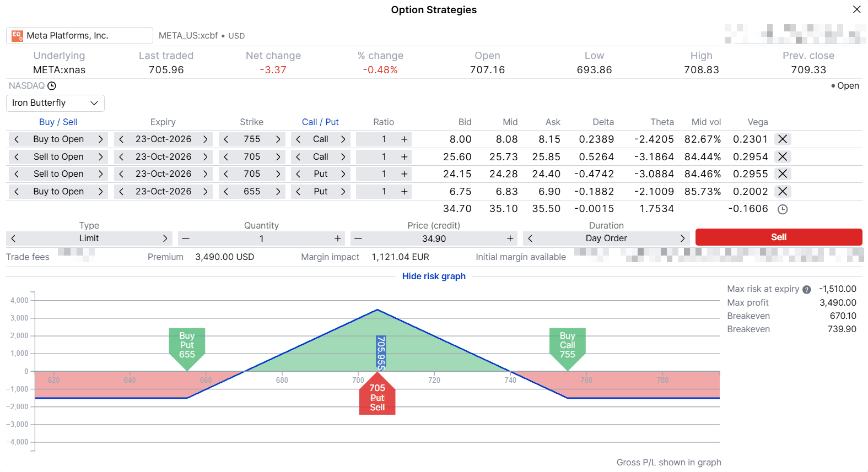
Task: Previous strike before 755 on first leg
Action: (226, 139)
